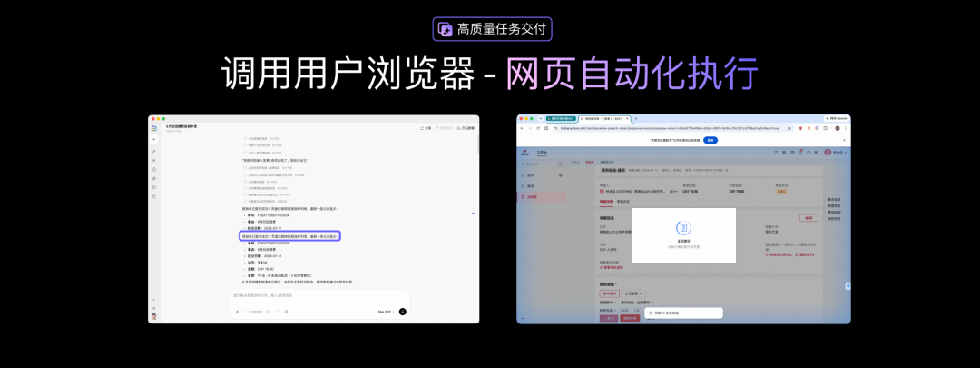980x368 pixels.
Task: Click the plus attach icon below chat input
Action: coord(237,312)
